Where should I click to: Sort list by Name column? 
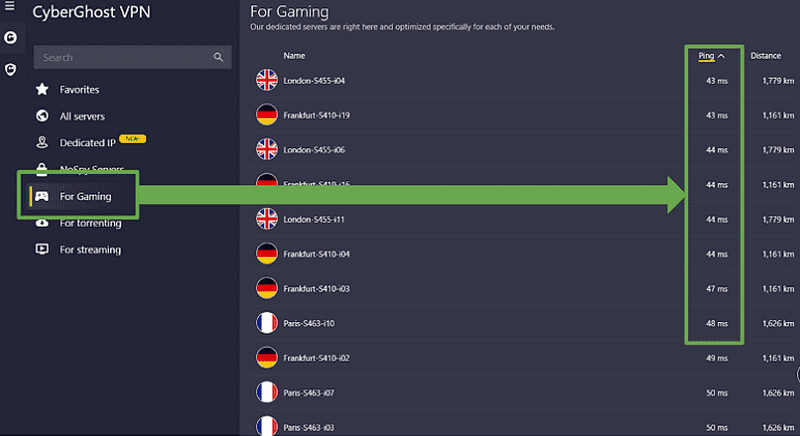pos(294,56)
